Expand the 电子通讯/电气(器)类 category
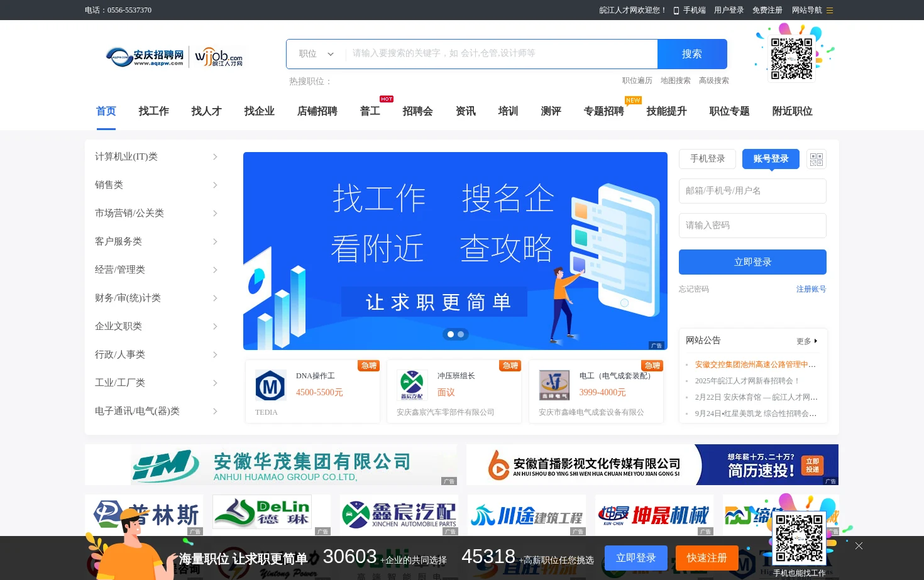924x580 pixels. tap(157, 411)
